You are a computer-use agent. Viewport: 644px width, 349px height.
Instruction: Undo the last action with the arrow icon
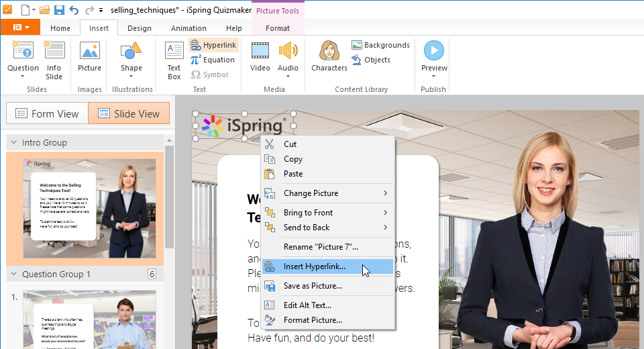click(x=74, y=10)
